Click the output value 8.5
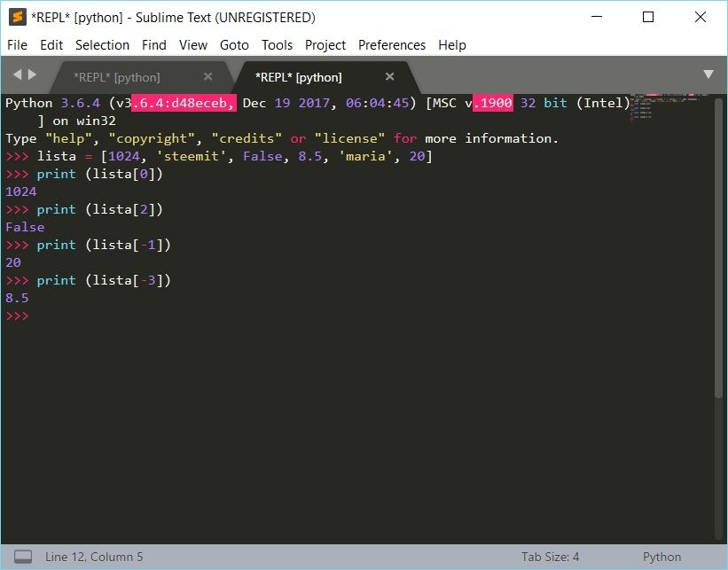728x570 pixels. 17,298
